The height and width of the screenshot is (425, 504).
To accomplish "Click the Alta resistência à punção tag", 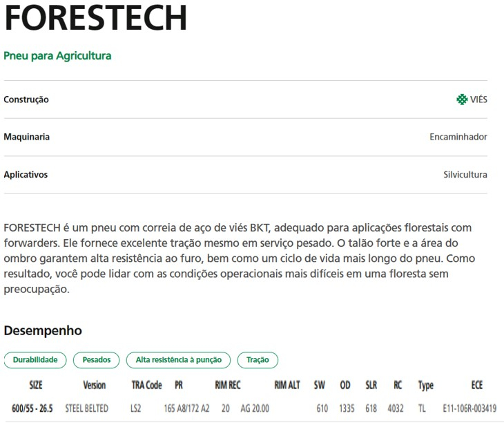I will point(178,359).
